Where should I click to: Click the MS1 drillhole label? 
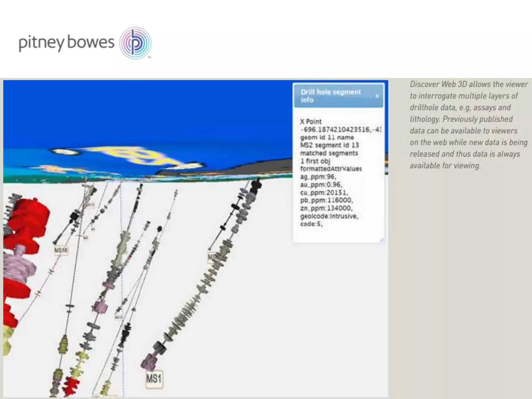[x=154, y=379]
